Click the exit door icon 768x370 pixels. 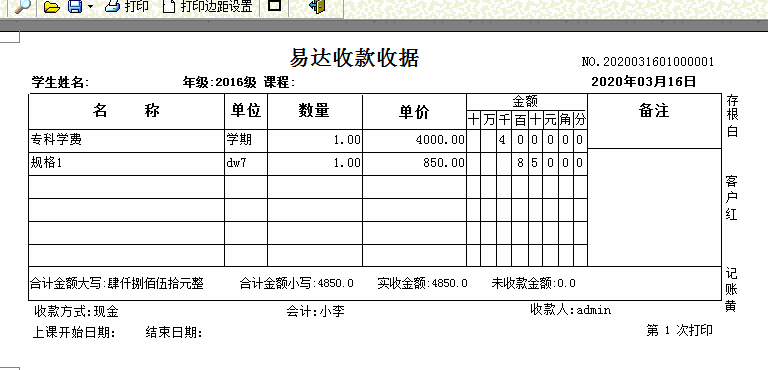[317, 6]
